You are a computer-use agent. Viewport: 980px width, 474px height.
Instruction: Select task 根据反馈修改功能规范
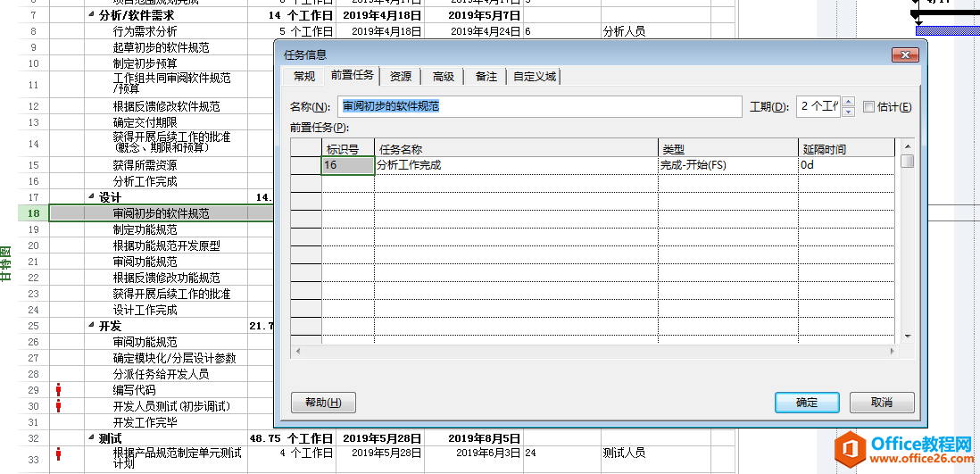pos(166,278)
